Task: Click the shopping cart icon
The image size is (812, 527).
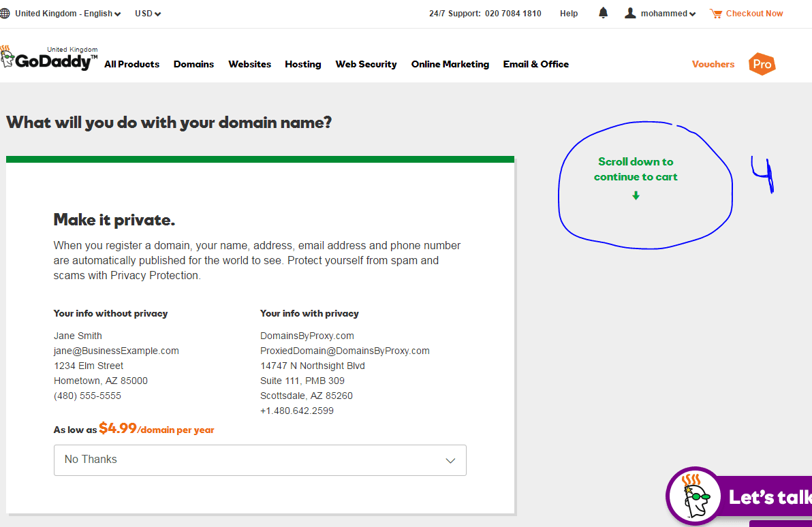Action: [x=715, y=13]
